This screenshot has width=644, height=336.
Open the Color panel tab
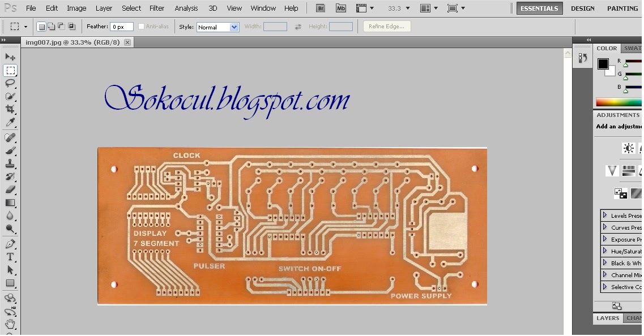pyautogui.click(x=607, y=48)
